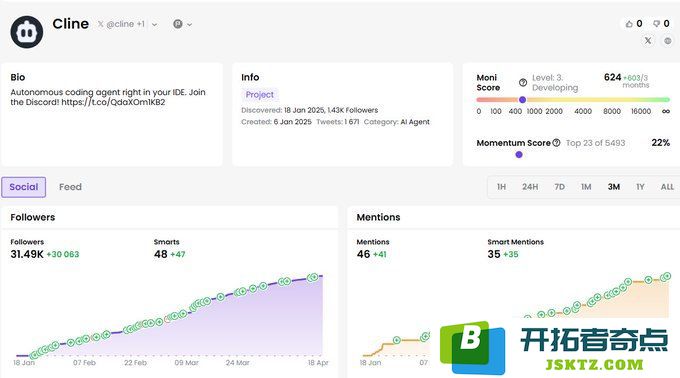The image size is (680, 378).
Task: Expand the @cline +1 accounts dropdown
Action: [155, 25]
